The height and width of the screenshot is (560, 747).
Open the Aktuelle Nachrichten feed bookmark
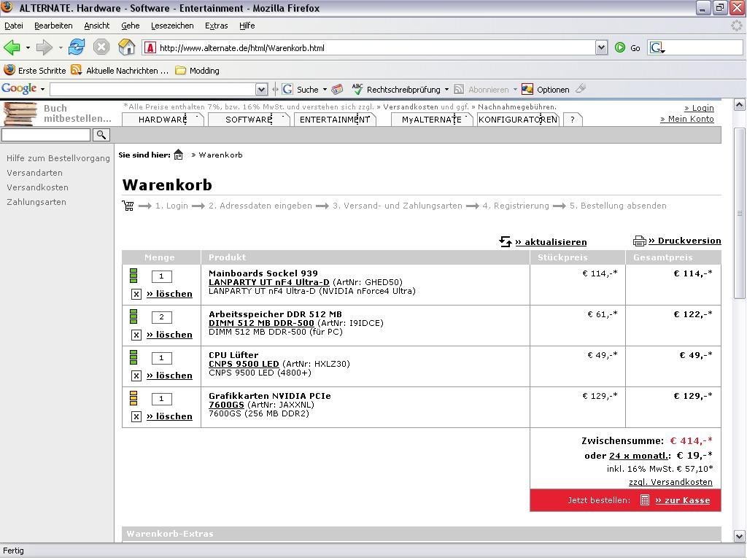coord(120,71)
